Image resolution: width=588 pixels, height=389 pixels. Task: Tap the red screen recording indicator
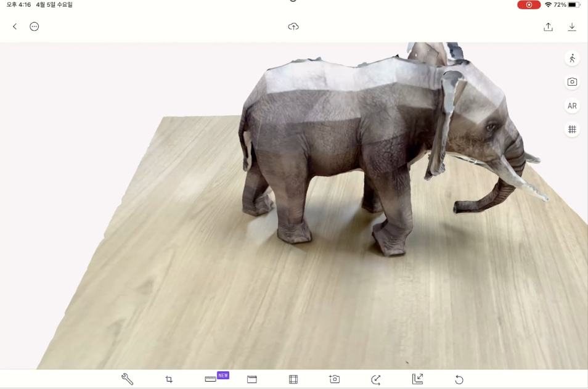coord(529,5)
